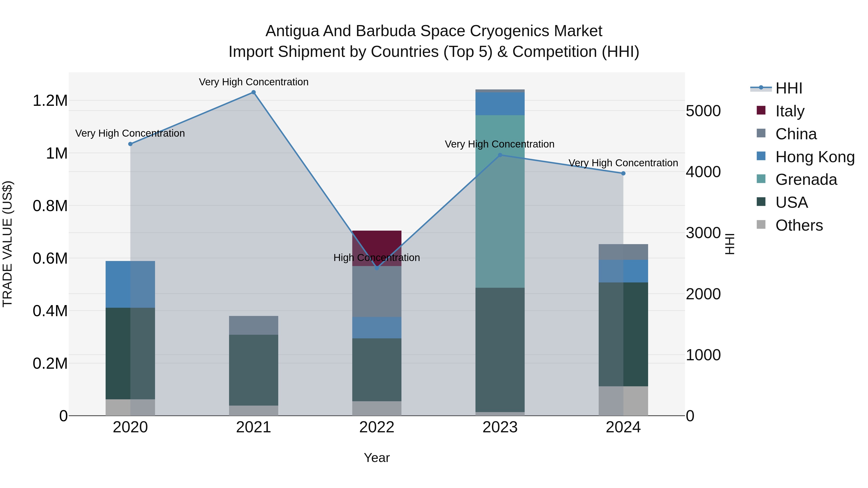Click the Grenada segment of the 2023 bar
The image size is (868, 488).
click(x=500, y=201)
